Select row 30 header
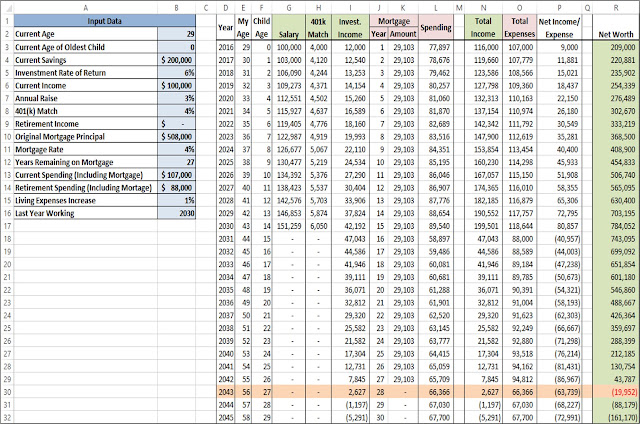Viewport: 640px width, 424px height. (7, 392)
